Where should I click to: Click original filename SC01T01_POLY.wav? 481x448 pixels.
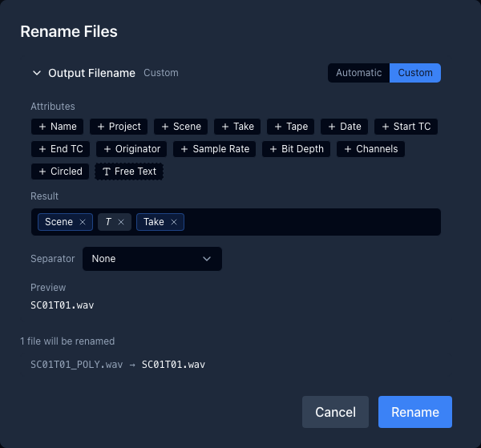[x=77, y=365]
